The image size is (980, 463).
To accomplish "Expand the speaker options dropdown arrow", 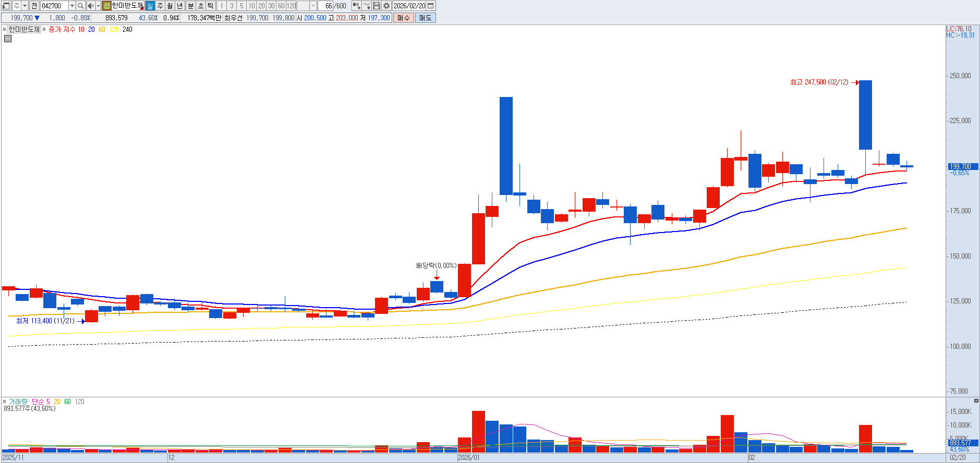I will 98,6.
